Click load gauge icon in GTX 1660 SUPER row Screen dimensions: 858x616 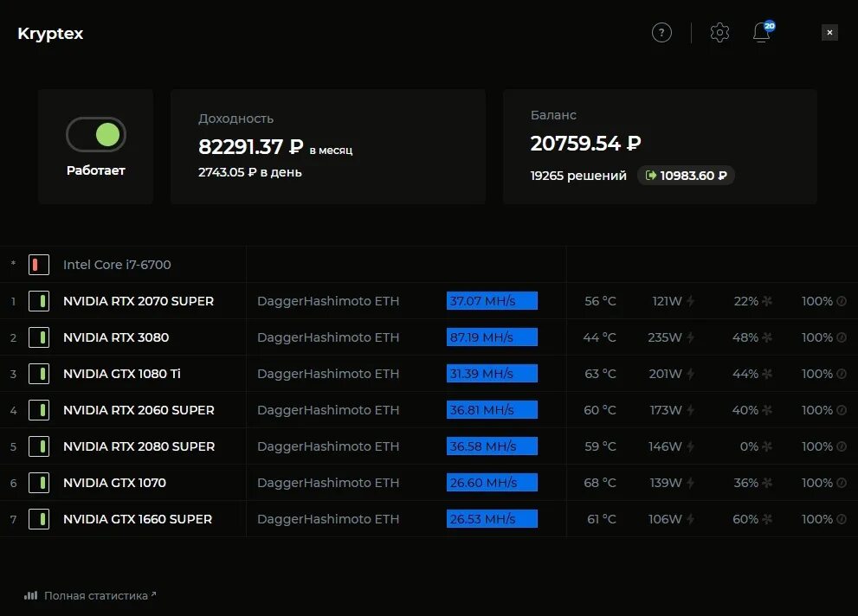coord(842,519)
